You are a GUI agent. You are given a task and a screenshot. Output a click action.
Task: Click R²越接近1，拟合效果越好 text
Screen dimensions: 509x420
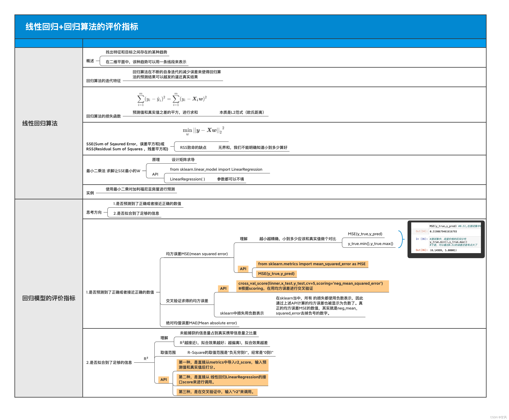click(223, 343)
